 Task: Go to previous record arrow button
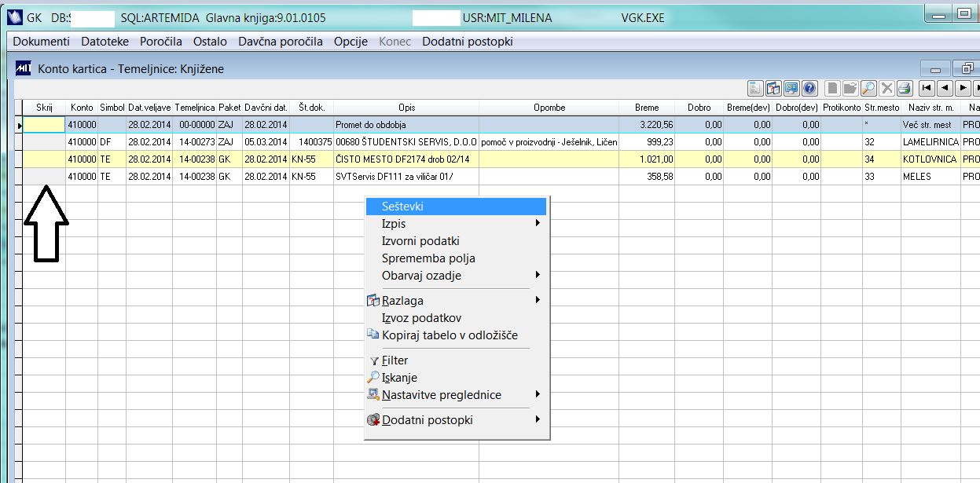945,88
